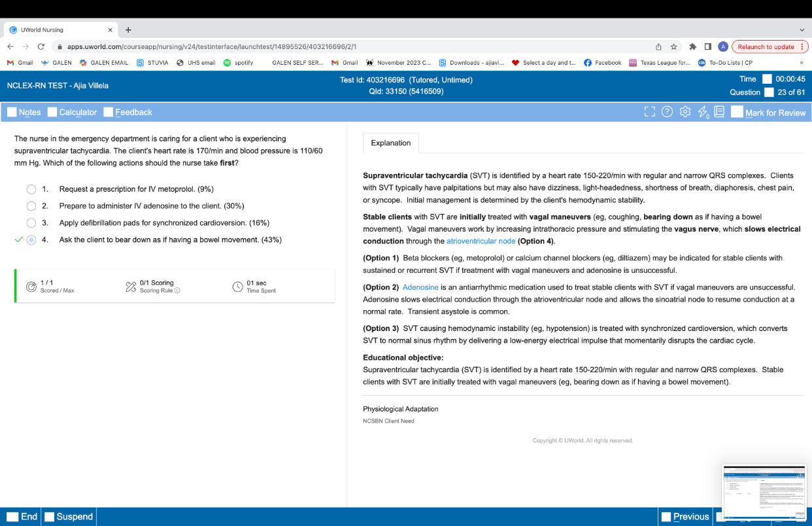Open the Chrome tab search dropdown arrow
Screen dimensions: 812x526
tap(802, 29)
